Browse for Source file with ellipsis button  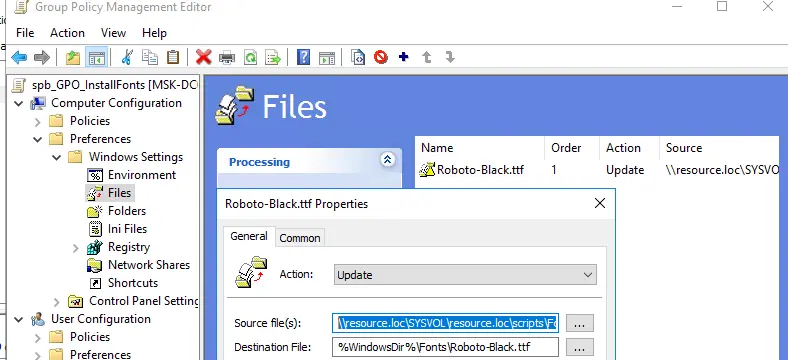(580, 323)
